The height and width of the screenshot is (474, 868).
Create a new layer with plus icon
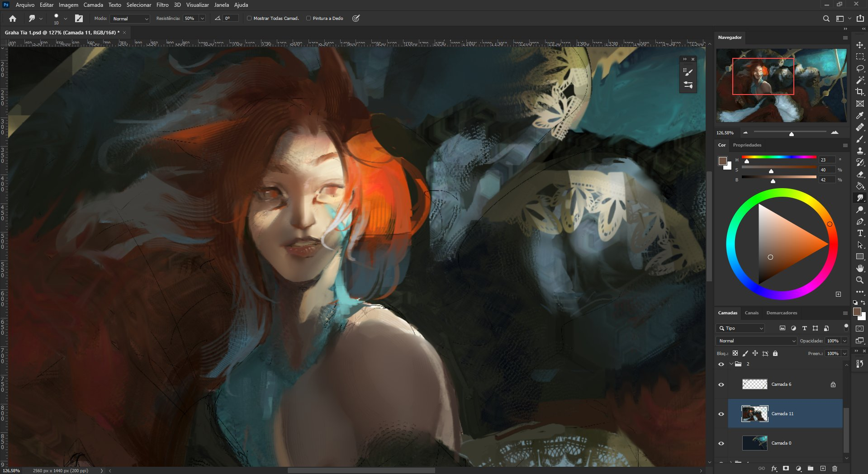[823, 469]
